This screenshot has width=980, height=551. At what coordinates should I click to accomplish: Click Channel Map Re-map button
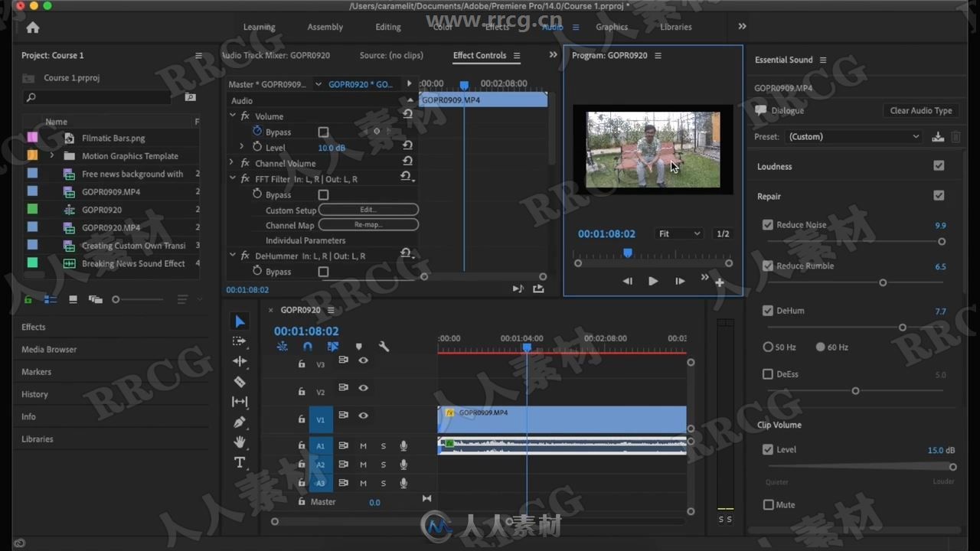click(x=368, y=225)
